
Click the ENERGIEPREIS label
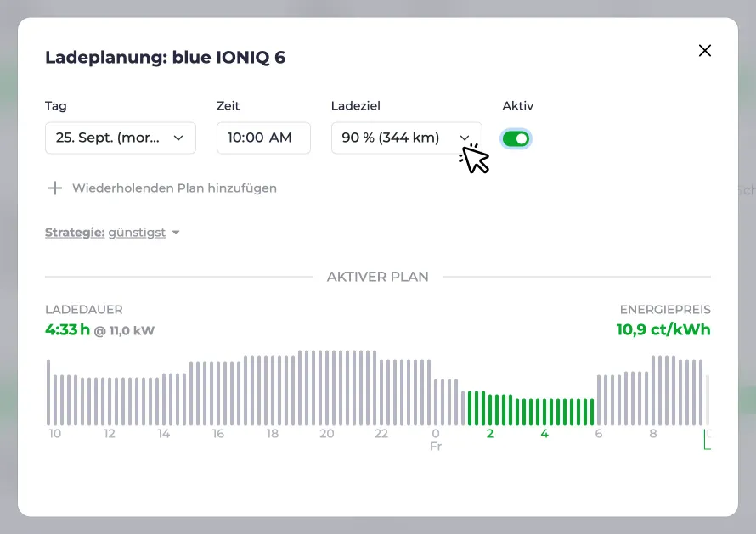665,309
